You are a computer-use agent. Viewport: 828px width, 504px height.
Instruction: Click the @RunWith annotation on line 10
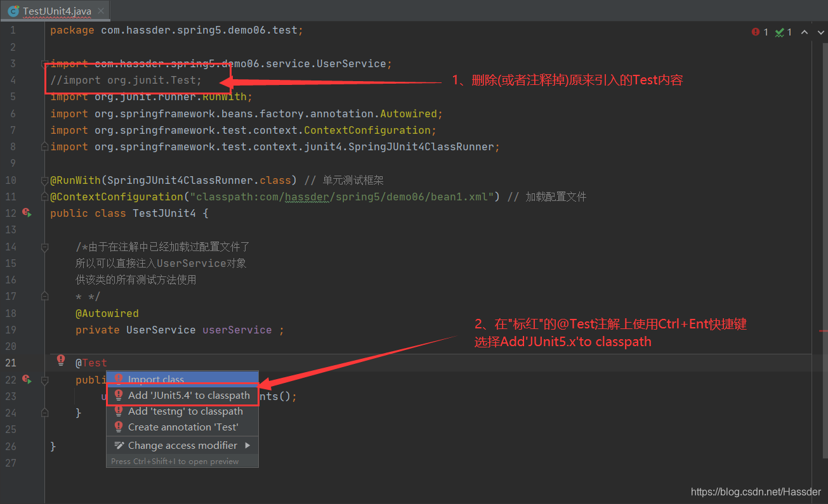[x=173, y=180]
